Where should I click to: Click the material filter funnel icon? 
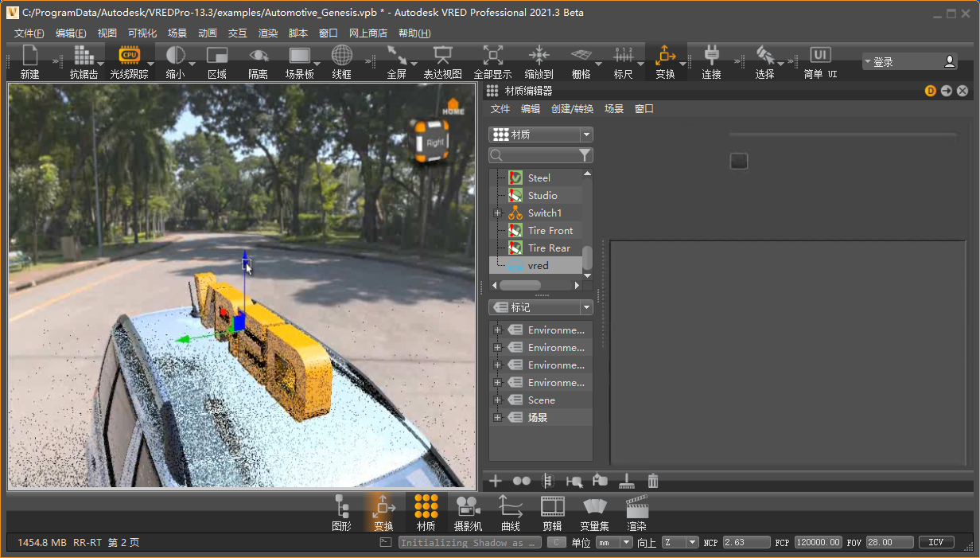pos(585,155)
